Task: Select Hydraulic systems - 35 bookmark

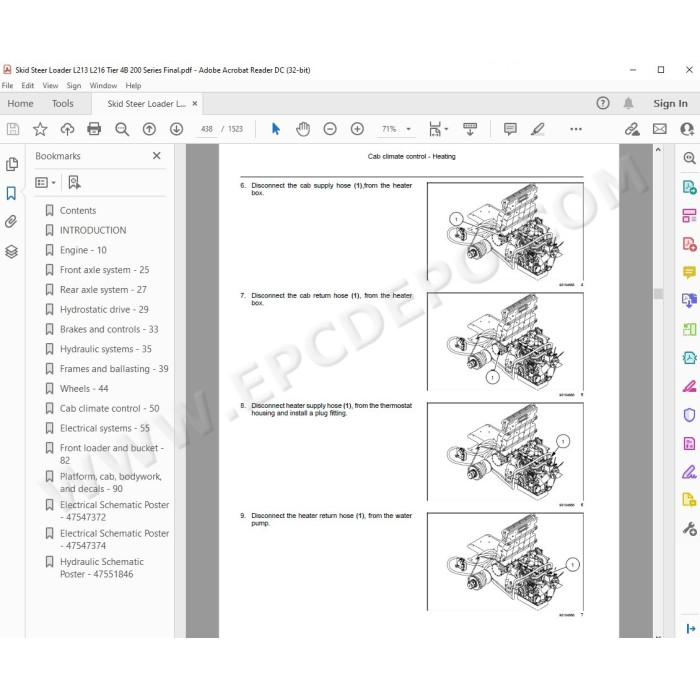Action: point(106,349)
